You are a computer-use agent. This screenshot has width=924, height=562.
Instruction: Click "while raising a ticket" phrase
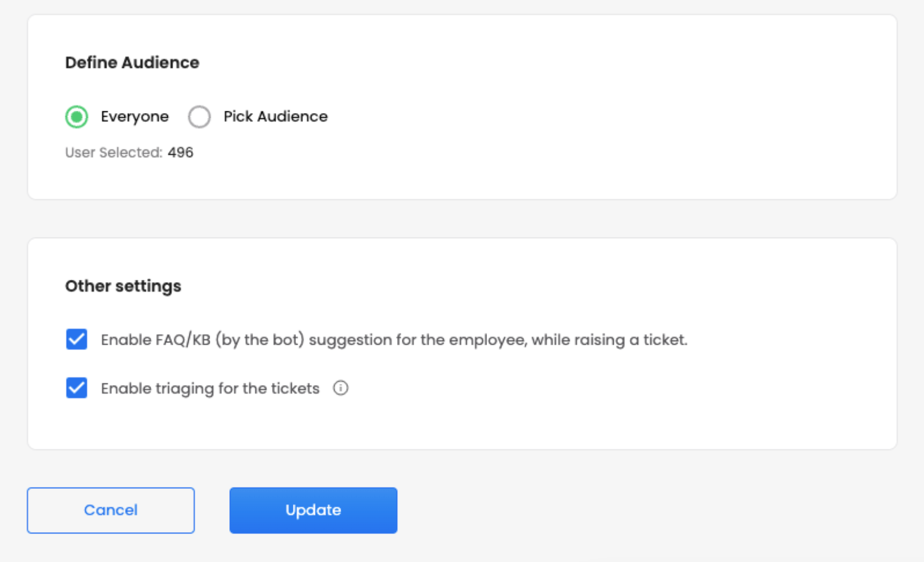[609, 340]
